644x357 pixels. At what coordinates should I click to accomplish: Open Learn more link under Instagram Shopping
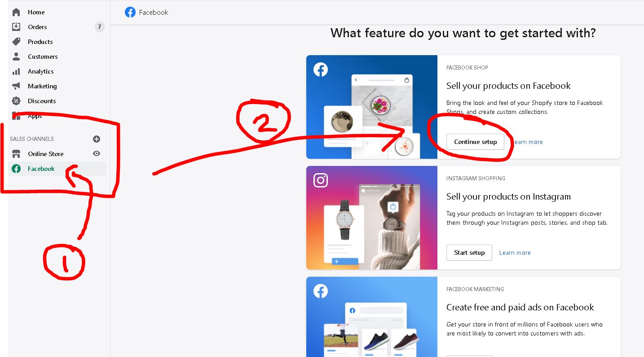tap(515, 253)
